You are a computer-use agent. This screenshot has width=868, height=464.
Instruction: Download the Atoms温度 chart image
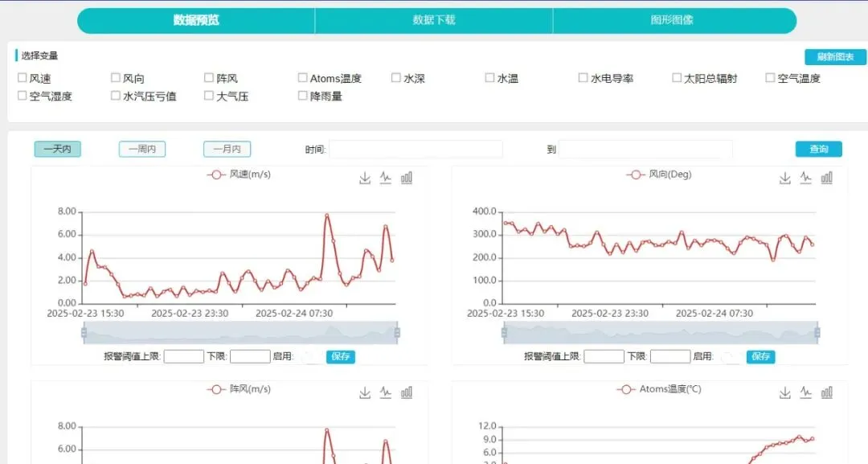pos(785,393)
